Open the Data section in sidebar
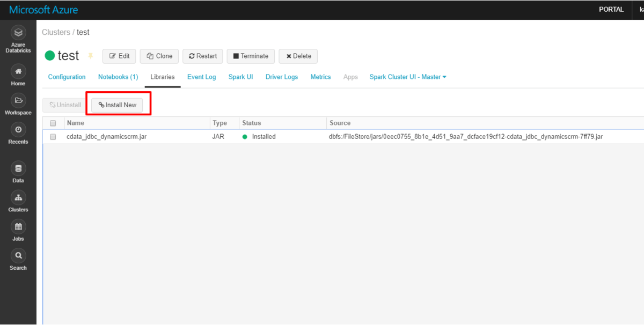Viewport: 644px width, 325px height. pos(18,168)
